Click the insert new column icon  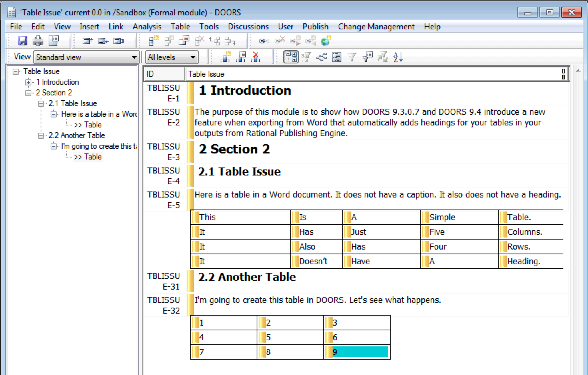click(226, 57)
